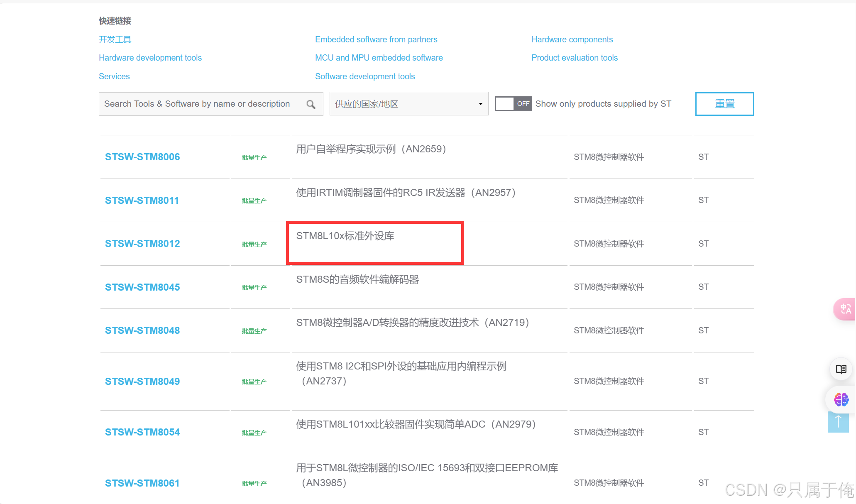Image resolution: width=856 pixels, height=504 pixels.
Task: Click the 重置 reset button
Action: click(x=724, y=104)
